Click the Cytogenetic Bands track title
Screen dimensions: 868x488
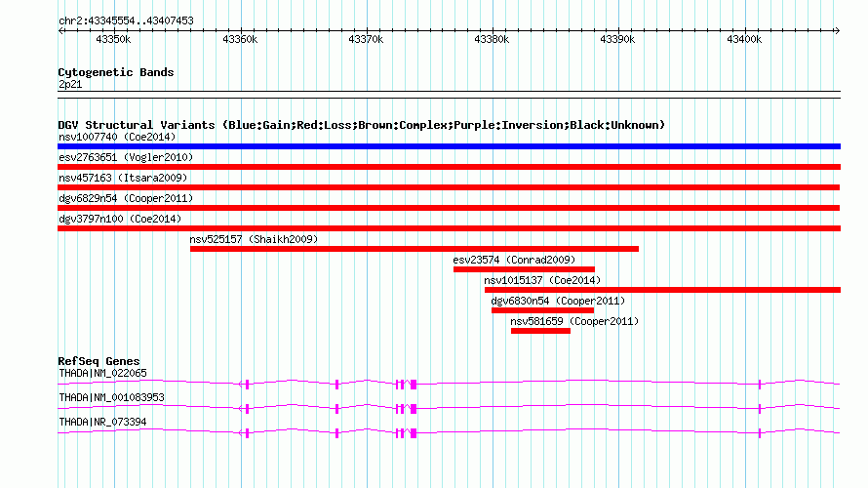(x=116, y=72)
